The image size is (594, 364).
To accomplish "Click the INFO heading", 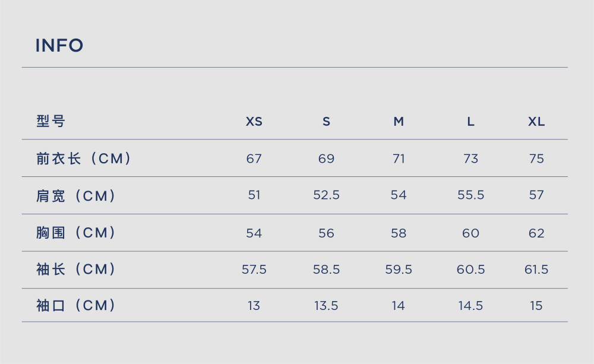I will point(59,46).
